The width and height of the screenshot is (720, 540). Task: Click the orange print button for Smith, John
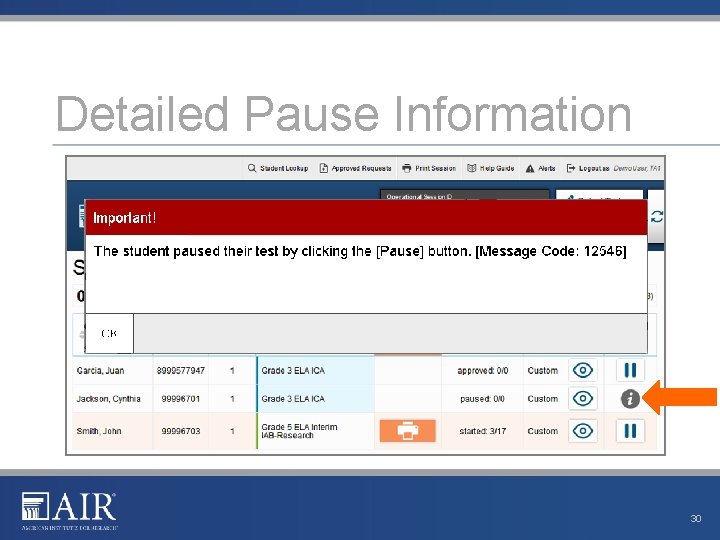click(x=407, y=431)
